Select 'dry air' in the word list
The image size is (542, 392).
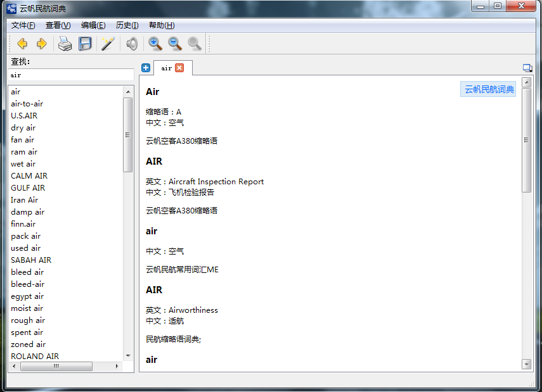pos(66,128)
